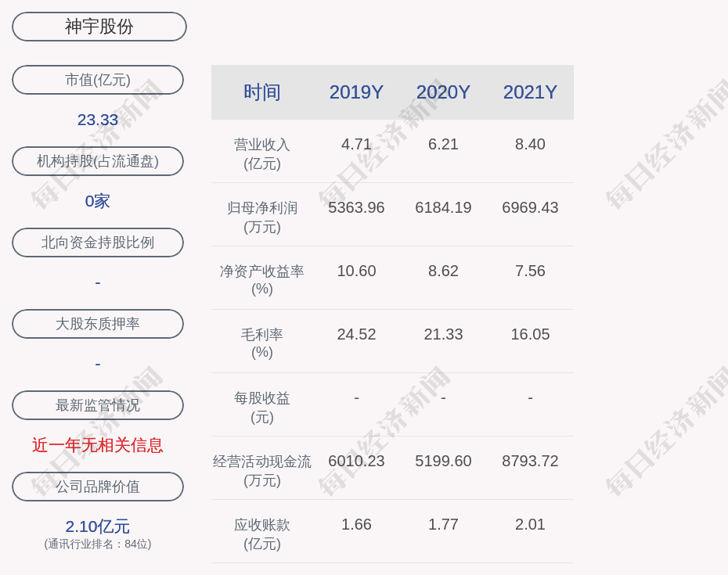
Task: Click the red 近一年无相关信息 text
Action: coord(98,445)
